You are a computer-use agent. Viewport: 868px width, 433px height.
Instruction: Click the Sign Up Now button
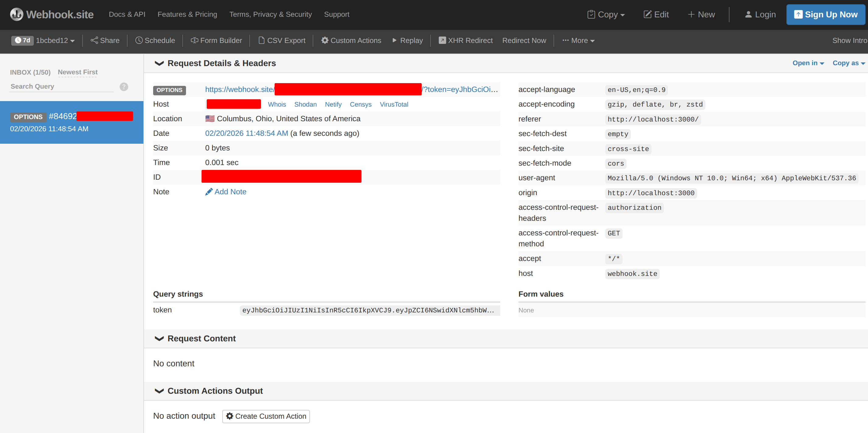click(x=826, y=15)
